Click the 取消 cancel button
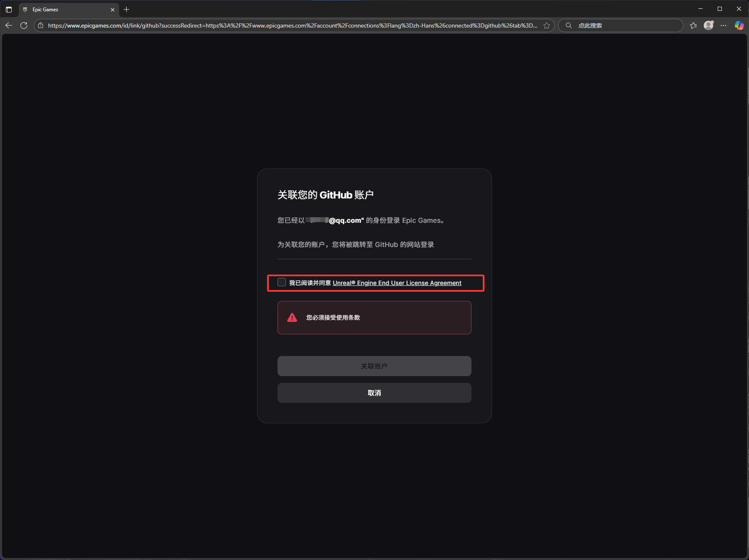Screen dimensions: 749x560 [374, 392]
